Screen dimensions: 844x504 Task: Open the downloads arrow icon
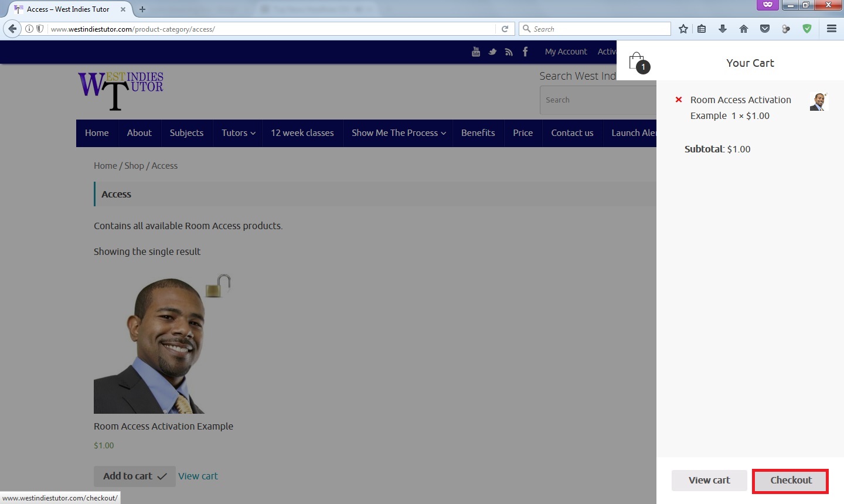pos(723,29)
